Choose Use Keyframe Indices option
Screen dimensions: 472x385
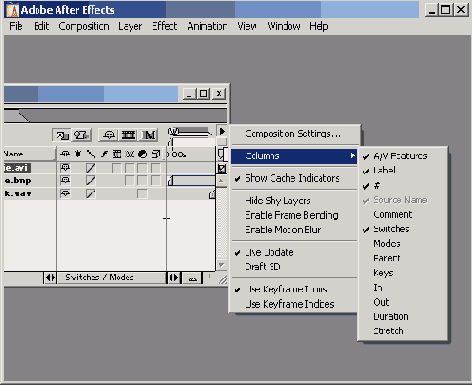coord(294,304)
